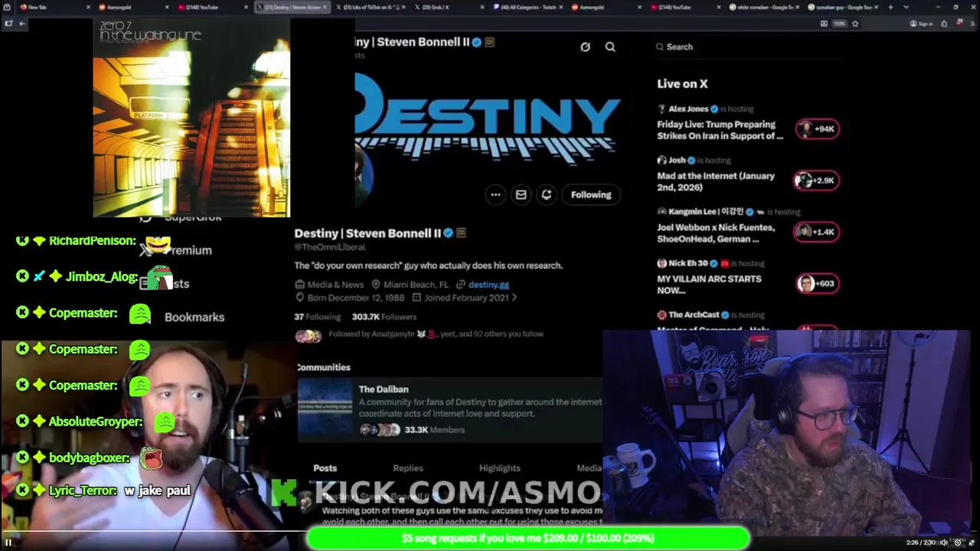
Task: Click Lyric_Terror's 'w jake paul' chat message
Action: coord(157,491)
